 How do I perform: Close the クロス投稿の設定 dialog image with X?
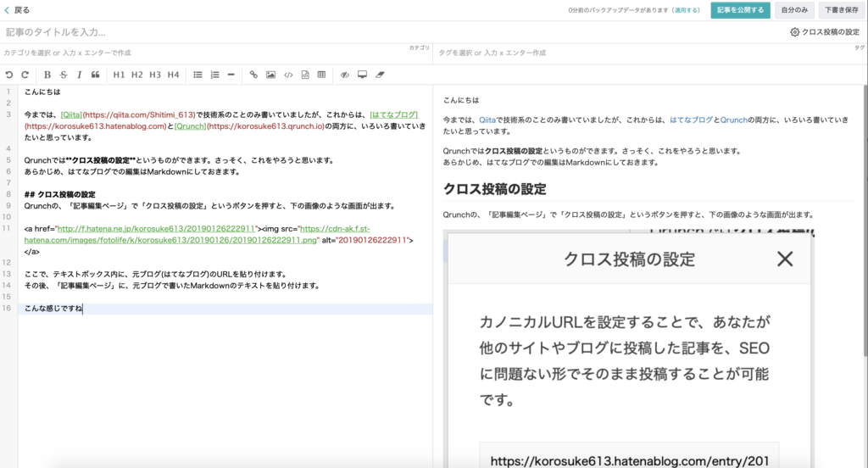pyautogui.click(x=784, y=259)
